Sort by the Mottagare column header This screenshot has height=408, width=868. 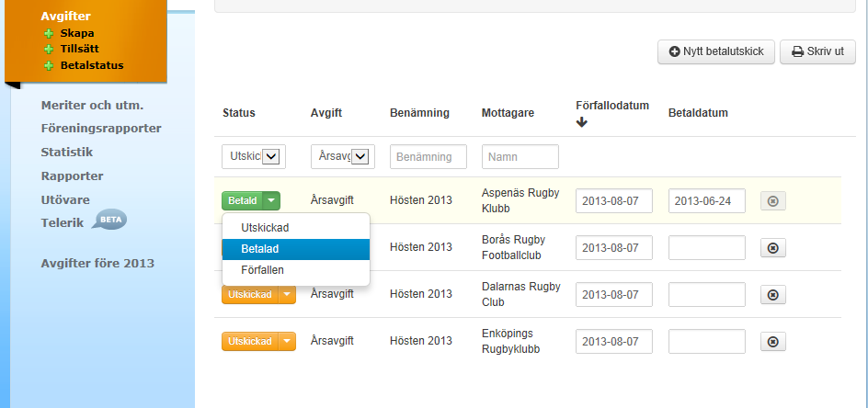click(x=508, y=113)
